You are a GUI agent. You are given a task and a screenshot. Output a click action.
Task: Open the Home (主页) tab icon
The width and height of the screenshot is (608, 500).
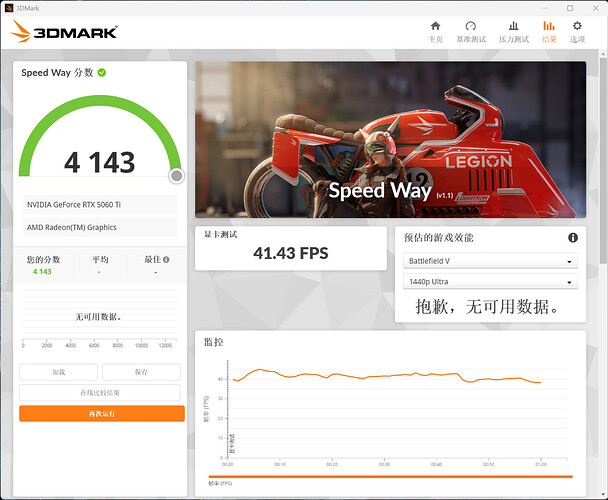click(x=435, y=26)
